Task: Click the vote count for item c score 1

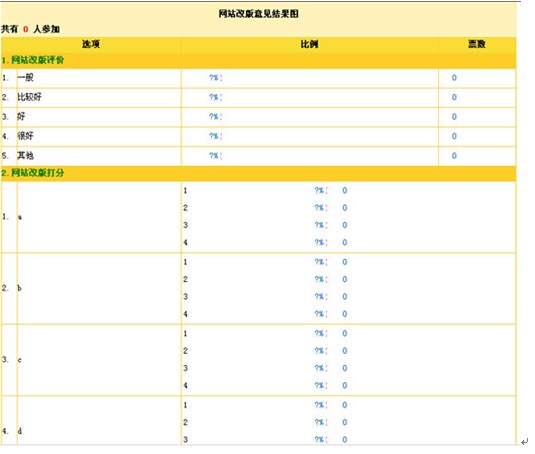Action: tap(345, 334)
